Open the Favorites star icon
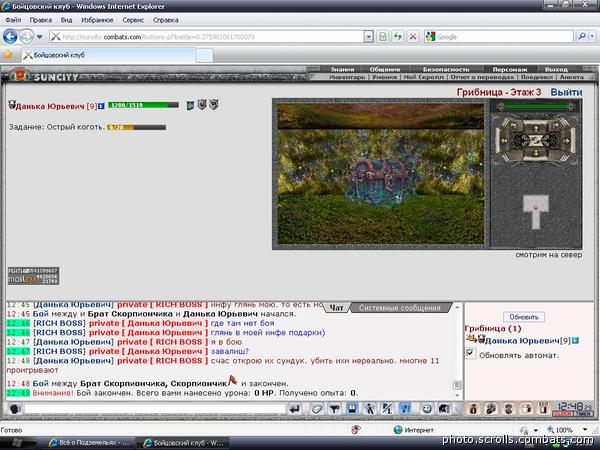Screen dimensions: 600x450 [8, 55]
